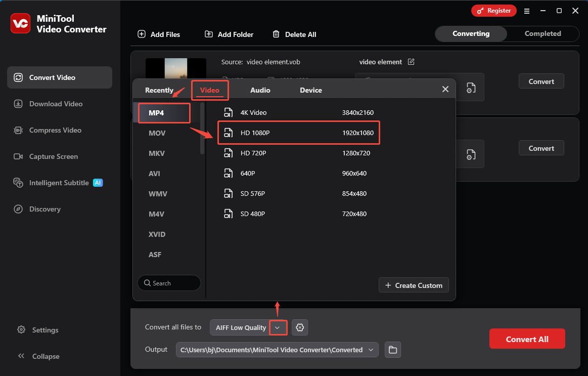Open the format settings gear
588x376 pixels.
[300, 327]
